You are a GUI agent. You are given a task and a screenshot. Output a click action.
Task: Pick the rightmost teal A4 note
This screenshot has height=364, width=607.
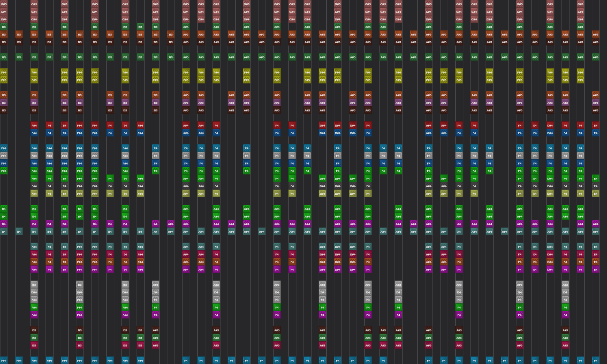point(459,231)
